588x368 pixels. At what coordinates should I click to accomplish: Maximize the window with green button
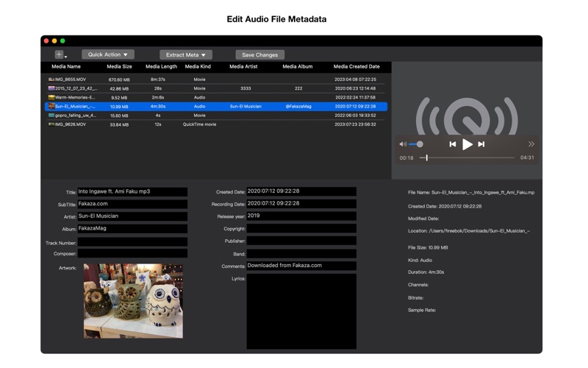click(62, 41)
